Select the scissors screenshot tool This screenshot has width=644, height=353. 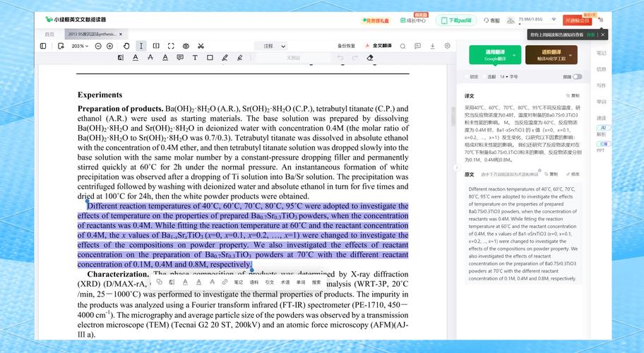(201, 46)
